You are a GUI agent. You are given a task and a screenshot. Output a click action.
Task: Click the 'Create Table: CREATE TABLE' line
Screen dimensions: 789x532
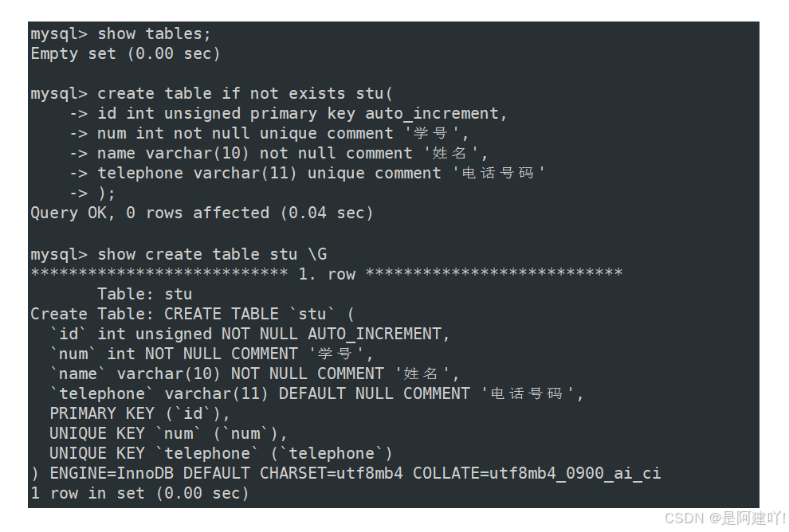tap(193, 314)
